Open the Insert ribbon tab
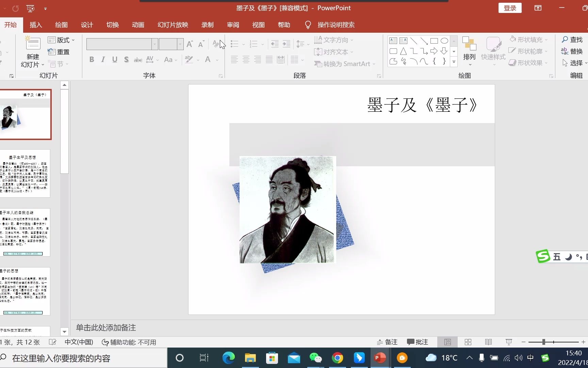 pos(36,25)
